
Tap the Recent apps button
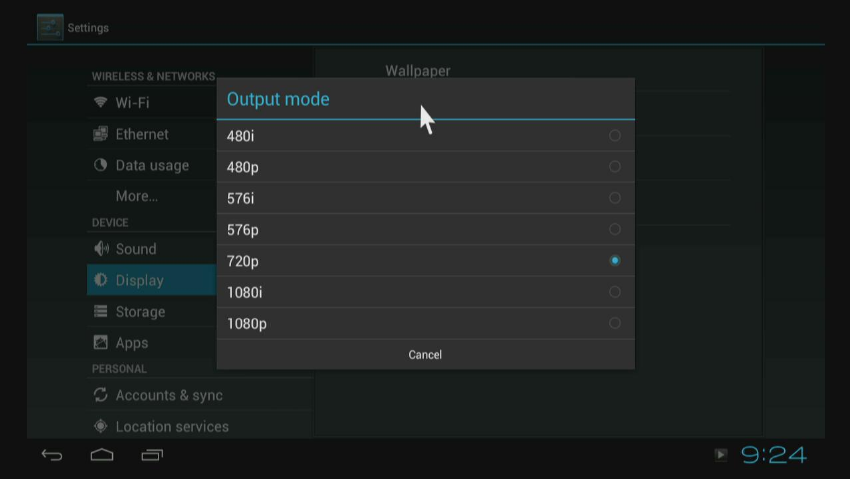click(x=152, y=455)
